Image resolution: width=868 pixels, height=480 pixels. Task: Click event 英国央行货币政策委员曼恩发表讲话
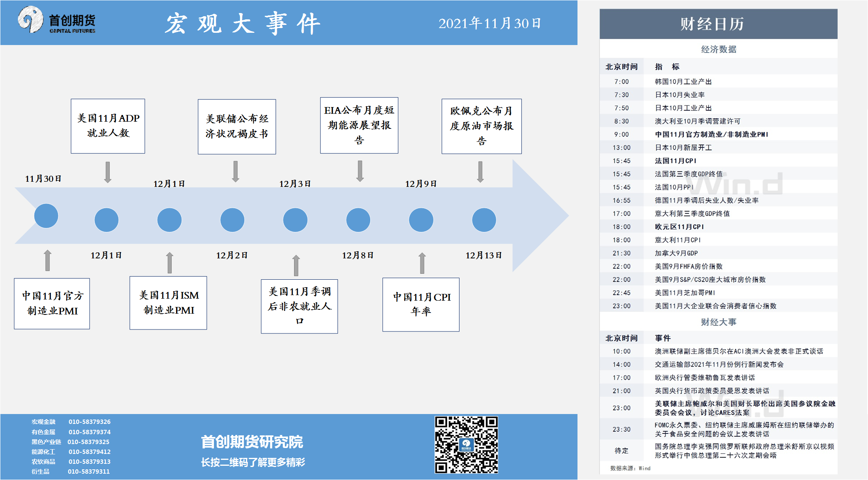click(718, 391)
